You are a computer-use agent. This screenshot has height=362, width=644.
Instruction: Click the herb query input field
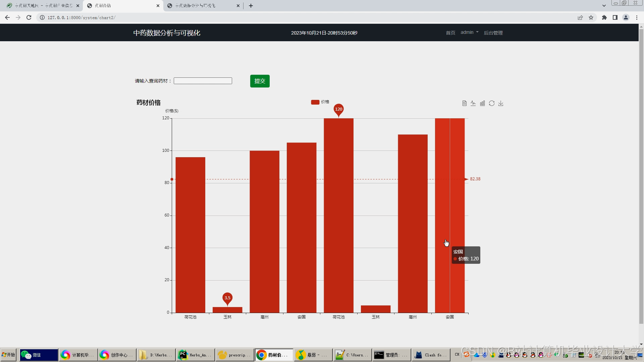(x=203, y=81)
